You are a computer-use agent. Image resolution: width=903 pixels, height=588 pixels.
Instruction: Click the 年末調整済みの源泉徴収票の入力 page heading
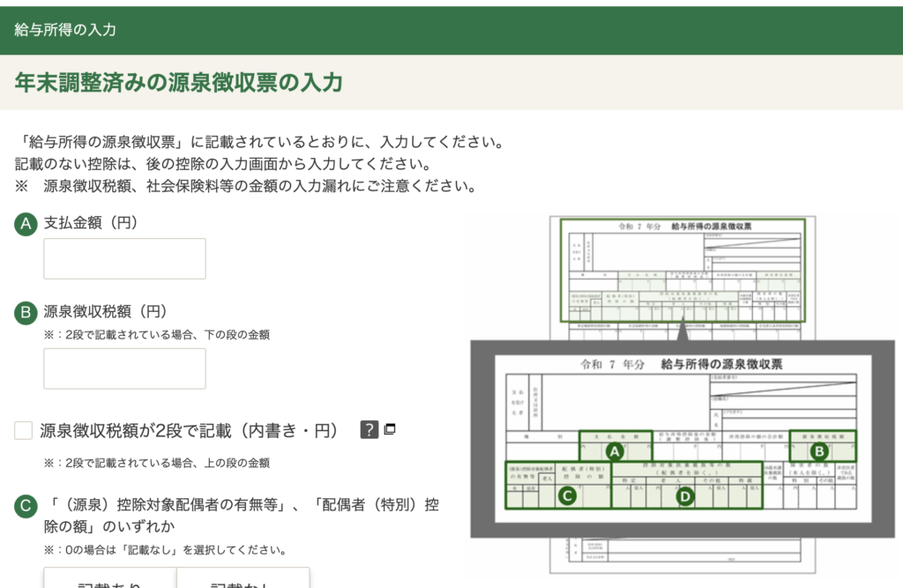(178, 82)
